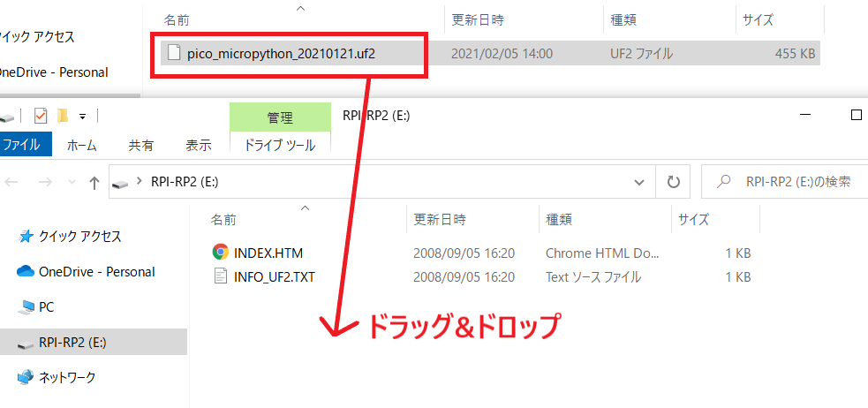Click the 2021/02/05 14:00 date cell
This screenshot has height=408, width=868.
tap(502, 54)
